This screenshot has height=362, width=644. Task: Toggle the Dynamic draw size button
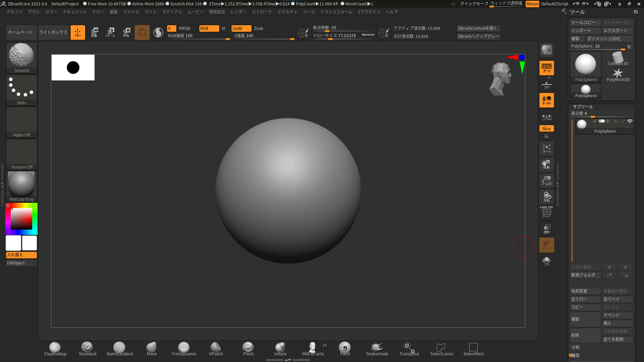(x=368, y=35)
